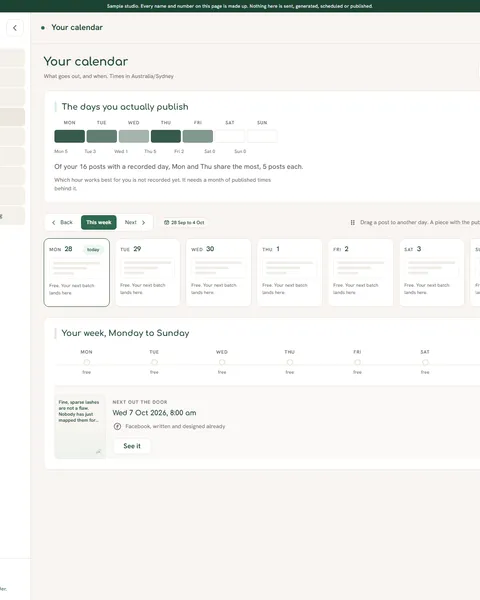This screenshot has width=480, height=600.
Task: Select the Thu 1 day card
Action: pyautogui.click(x=290, y=272)
